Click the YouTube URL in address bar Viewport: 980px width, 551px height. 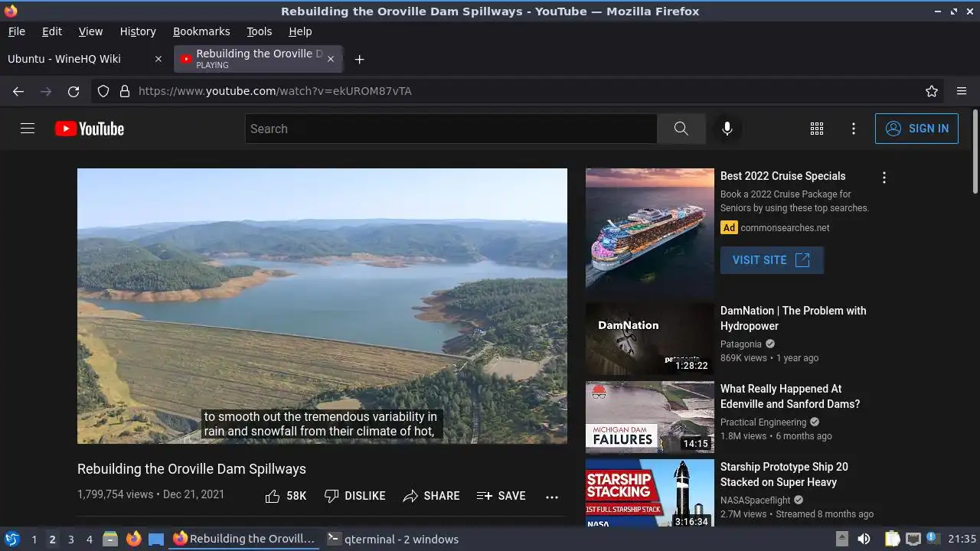tap(275, 91)
